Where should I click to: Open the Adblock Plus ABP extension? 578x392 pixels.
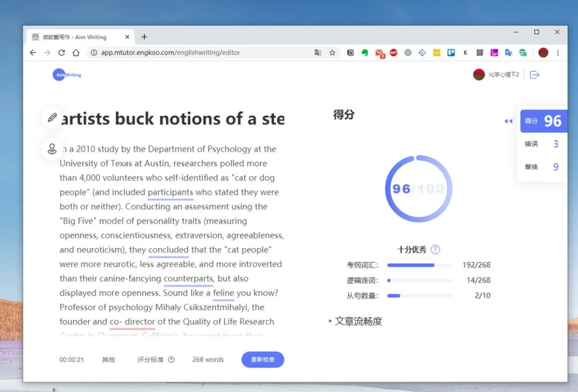pyautogui.click(x=394, y=53)
